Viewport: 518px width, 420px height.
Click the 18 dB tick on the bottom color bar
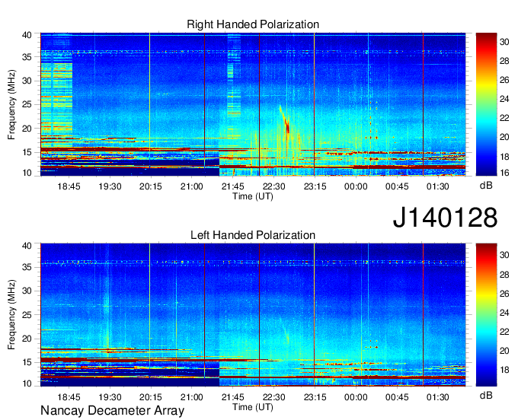(x=504, y=371)
